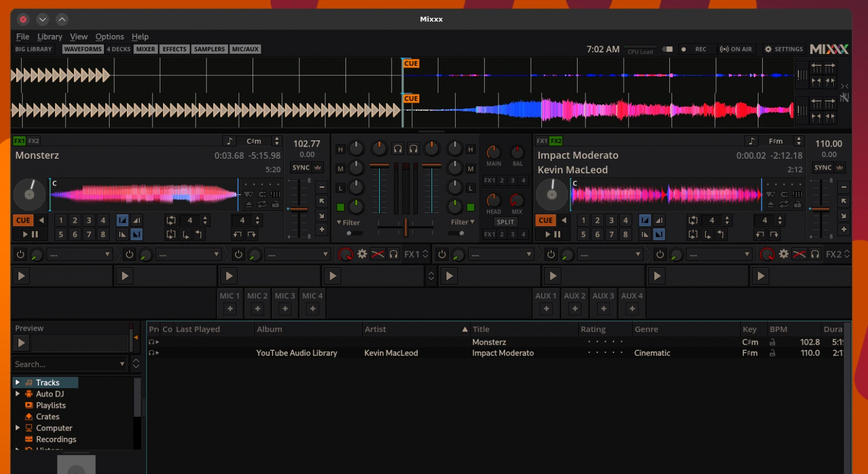This screenshot has width=868, height=474.
Task: Expand FX2 unit chevron
Action: 847,254
